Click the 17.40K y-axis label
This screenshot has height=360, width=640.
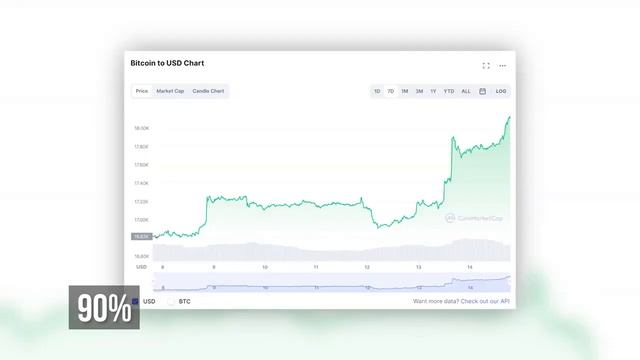click(141, 183)
